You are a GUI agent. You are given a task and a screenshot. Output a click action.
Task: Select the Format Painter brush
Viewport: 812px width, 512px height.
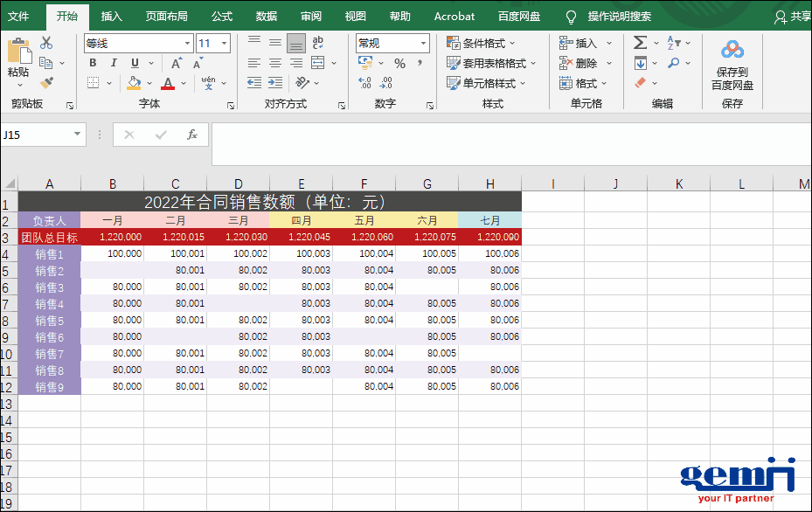pyautogui.click(x=46, y=83)
